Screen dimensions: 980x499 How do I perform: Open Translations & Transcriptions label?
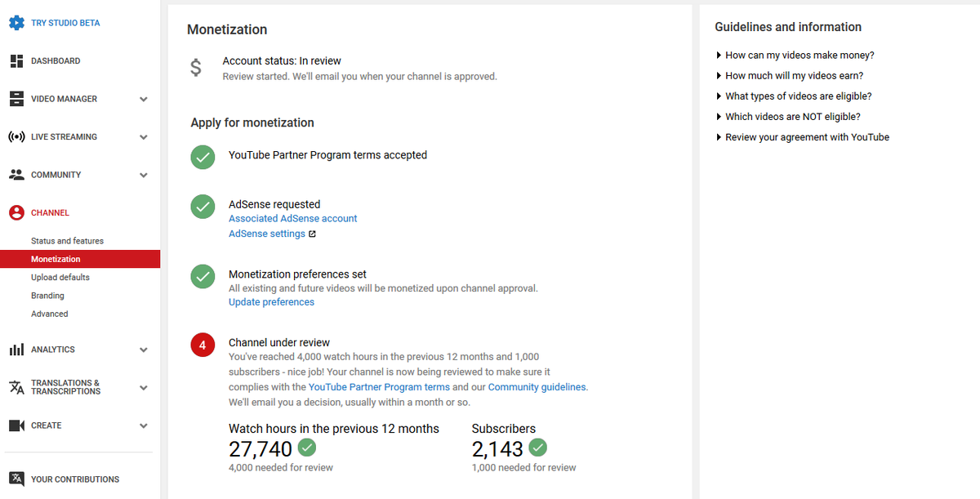click(65, 387)
